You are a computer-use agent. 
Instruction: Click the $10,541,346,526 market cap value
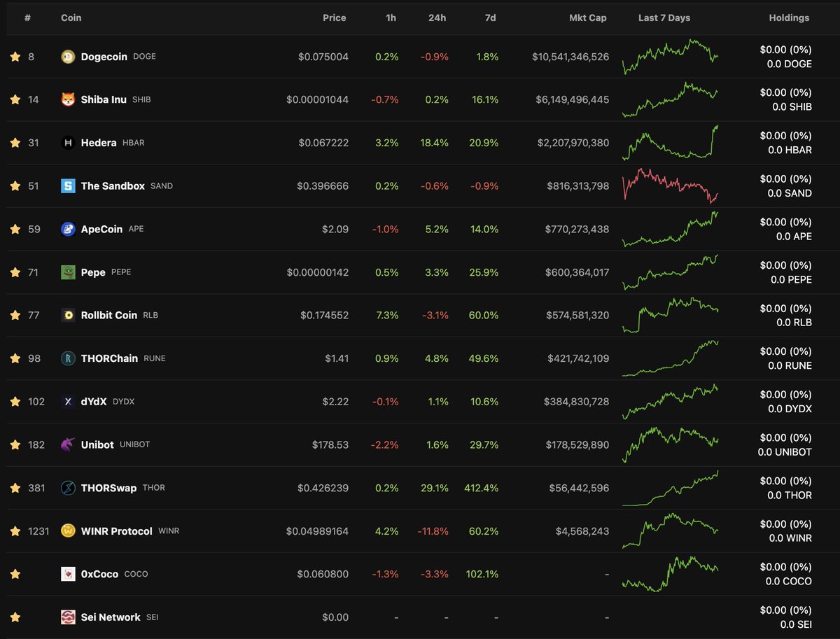coord(570,57)
